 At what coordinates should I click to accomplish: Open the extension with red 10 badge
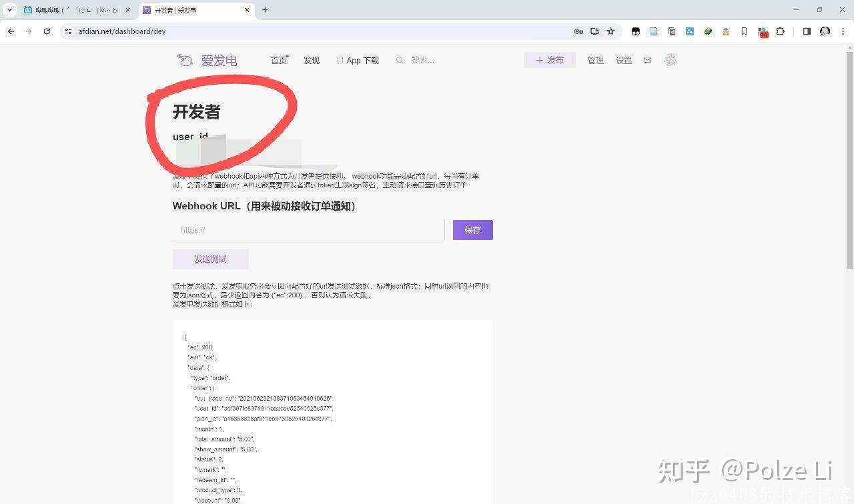[763, 32]
